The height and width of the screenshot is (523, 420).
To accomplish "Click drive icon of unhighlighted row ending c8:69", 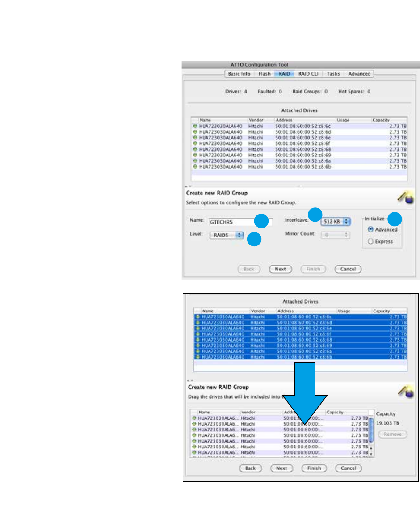I will (195, 155).
